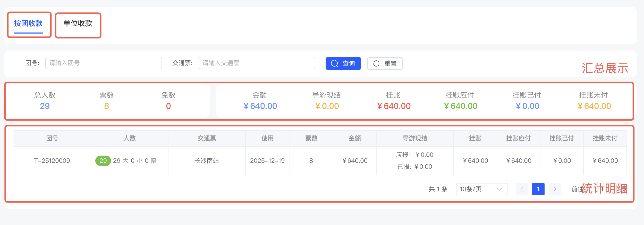Focus the 交通票 search field
644x225 pixels.
pos(257,63)
